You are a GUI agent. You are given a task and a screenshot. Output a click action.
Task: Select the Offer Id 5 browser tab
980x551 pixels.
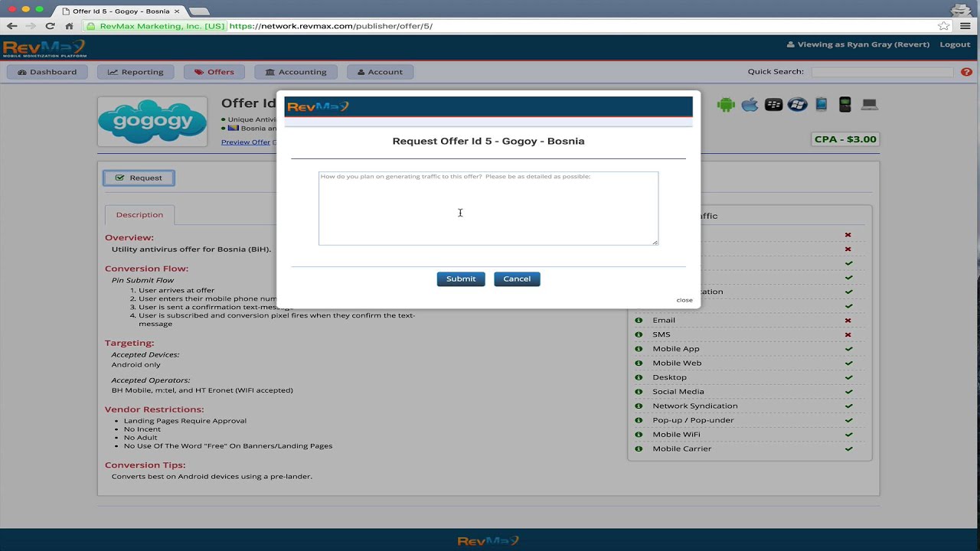[x=121, y=11]
